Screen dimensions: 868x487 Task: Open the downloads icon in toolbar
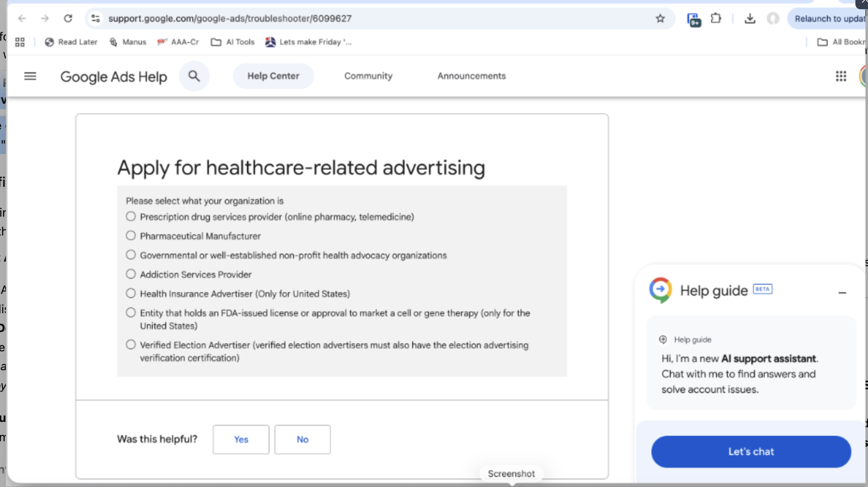750,18
